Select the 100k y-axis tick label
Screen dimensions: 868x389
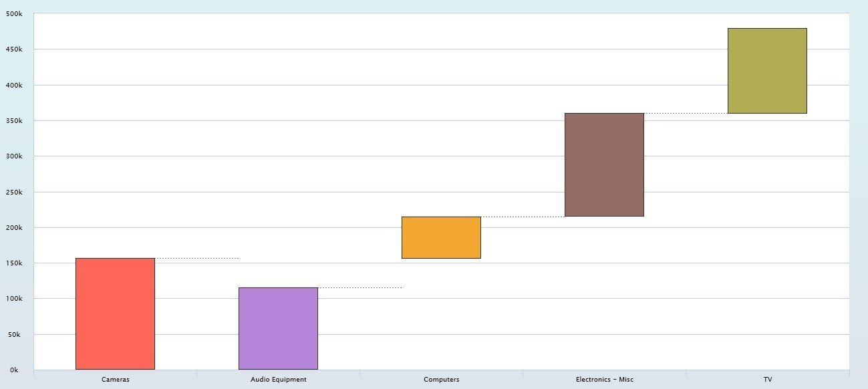pos(15,299)
